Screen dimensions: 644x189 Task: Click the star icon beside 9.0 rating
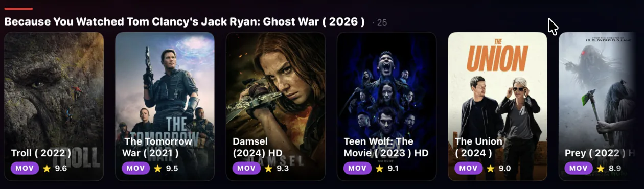[x=490, y=168]
